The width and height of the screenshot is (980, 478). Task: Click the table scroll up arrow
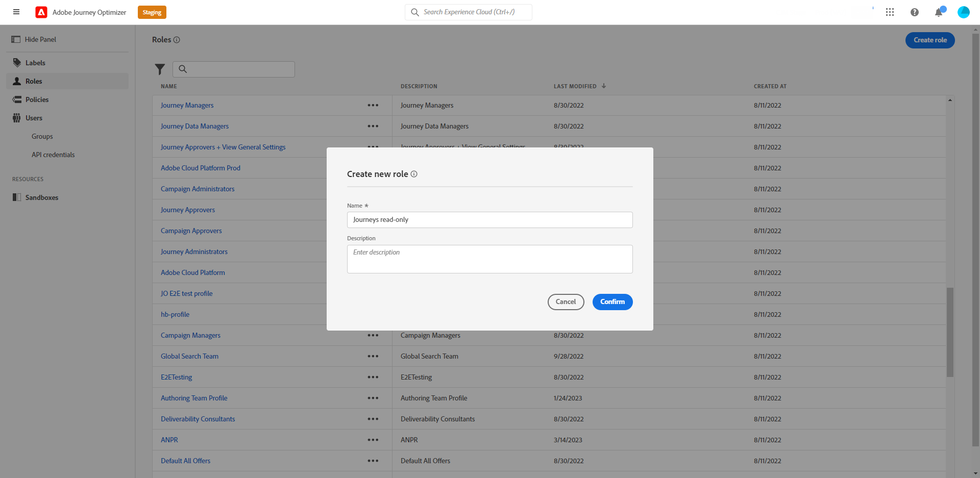tap(950, 100)
